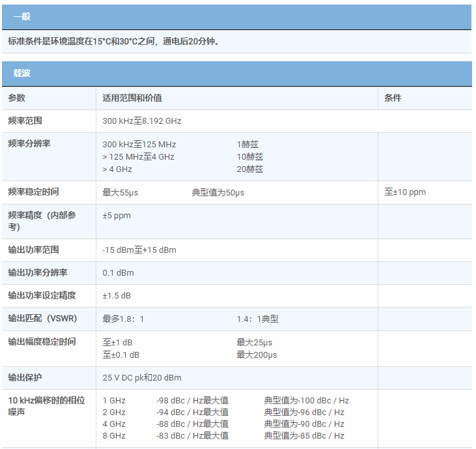Click -88 dBc / Hz最大值
Screen dimensions: 476x449
point(193,424)
